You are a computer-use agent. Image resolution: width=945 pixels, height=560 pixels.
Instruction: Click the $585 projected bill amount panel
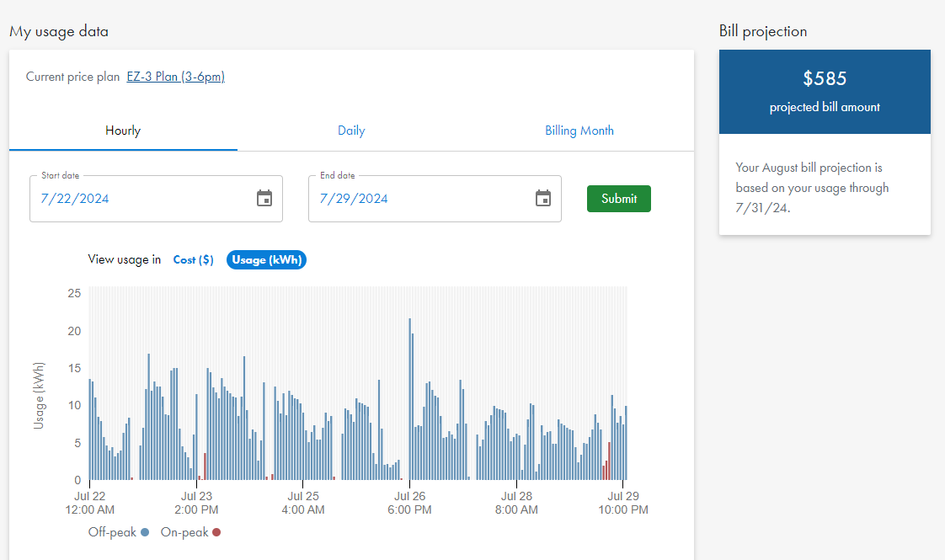(x=825, y=91)
